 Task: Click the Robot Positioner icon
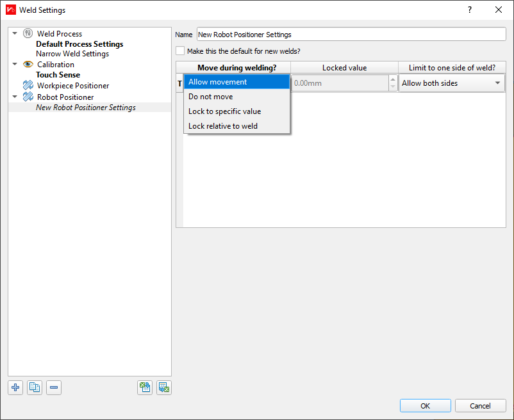click(28, 97)
